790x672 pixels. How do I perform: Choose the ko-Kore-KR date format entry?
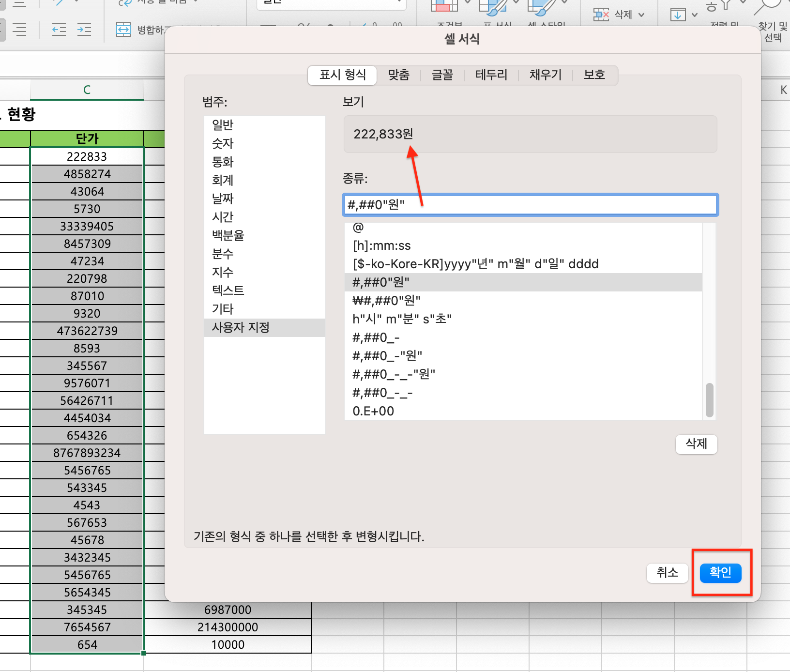pyautogui.click(x=523, y=264)
